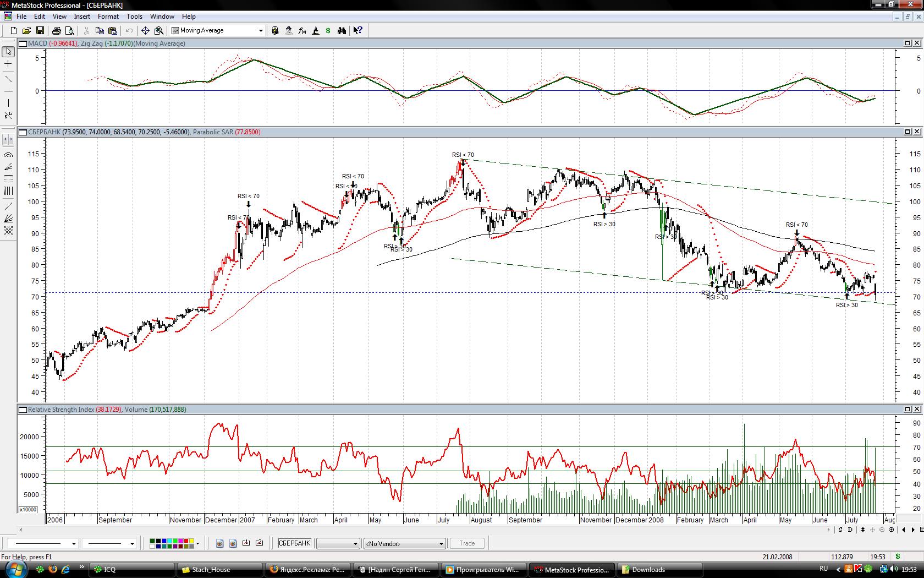Open Print Preview from toolbar
This screenshot has width=924, height=578.
click(69, 31)
